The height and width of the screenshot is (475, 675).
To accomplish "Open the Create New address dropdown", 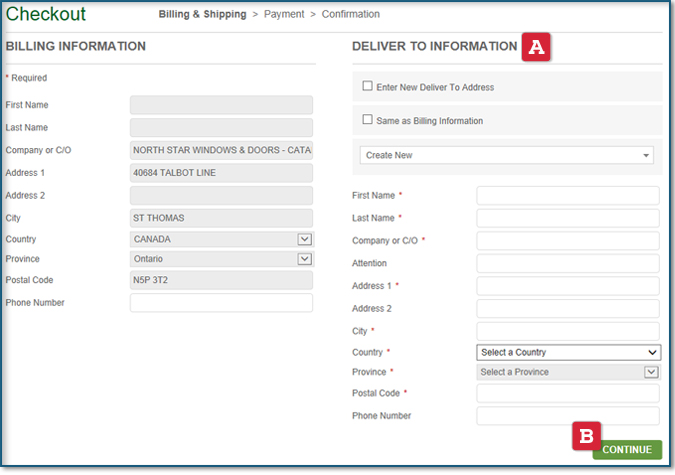I will click(506, 155).
